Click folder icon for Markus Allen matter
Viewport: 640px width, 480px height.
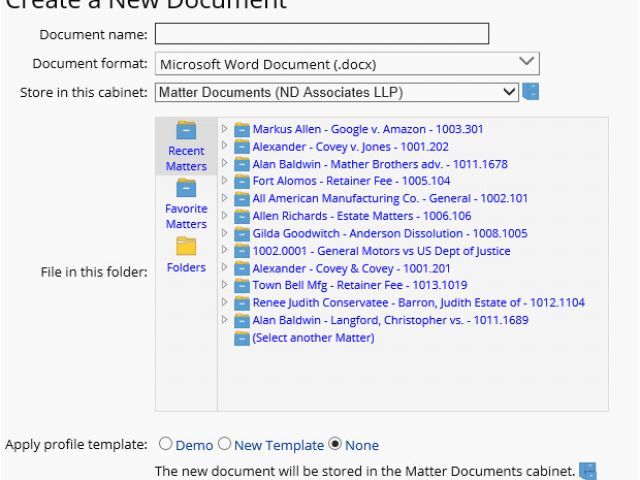[242, 129]
